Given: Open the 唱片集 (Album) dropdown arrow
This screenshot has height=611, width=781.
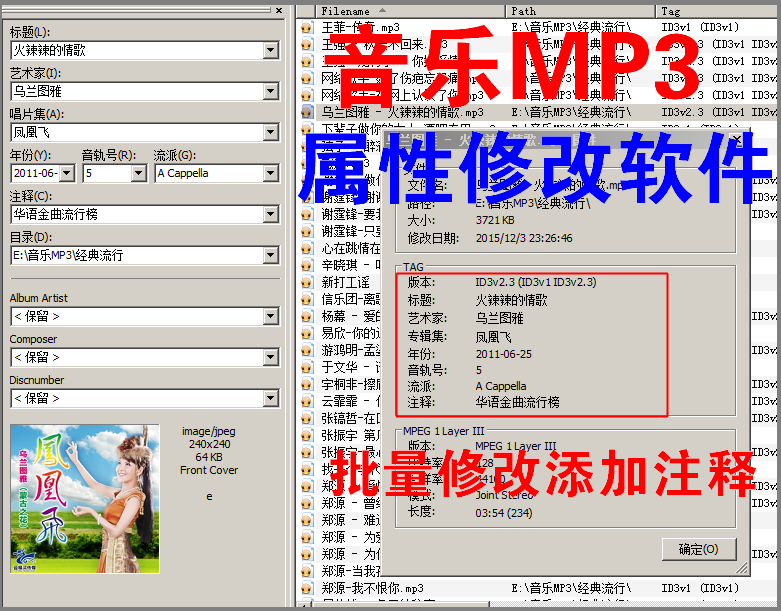Looking at the screenshot, I should (270, 132).
